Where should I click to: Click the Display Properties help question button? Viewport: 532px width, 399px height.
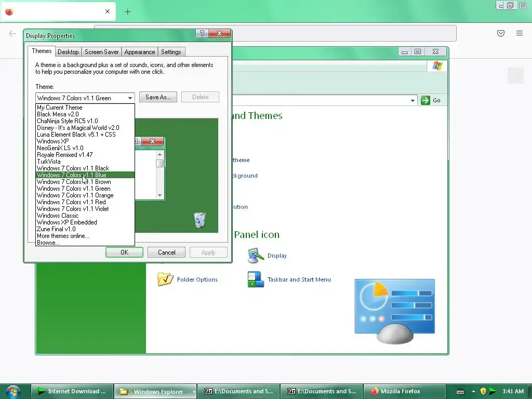point(202,33)
